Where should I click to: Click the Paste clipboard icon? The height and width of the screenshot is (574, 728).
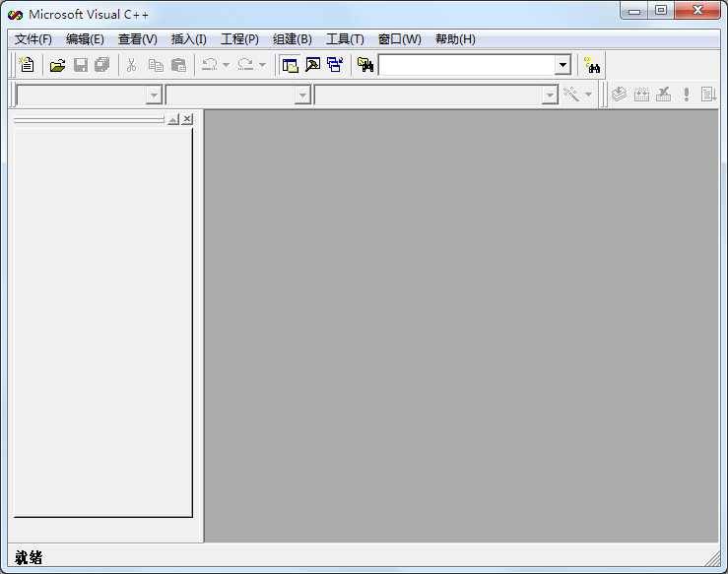pos(178,65)
